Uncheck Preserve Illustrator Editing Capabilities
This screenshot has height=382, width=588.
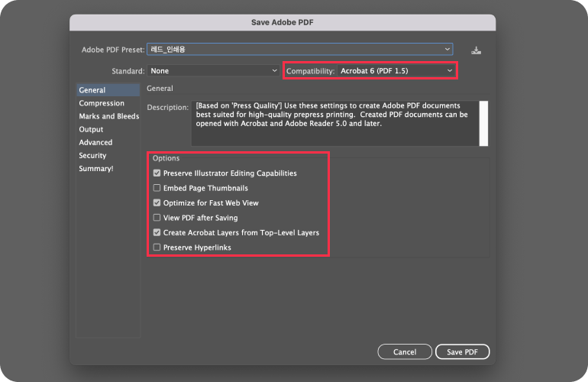tap(157, 173)
